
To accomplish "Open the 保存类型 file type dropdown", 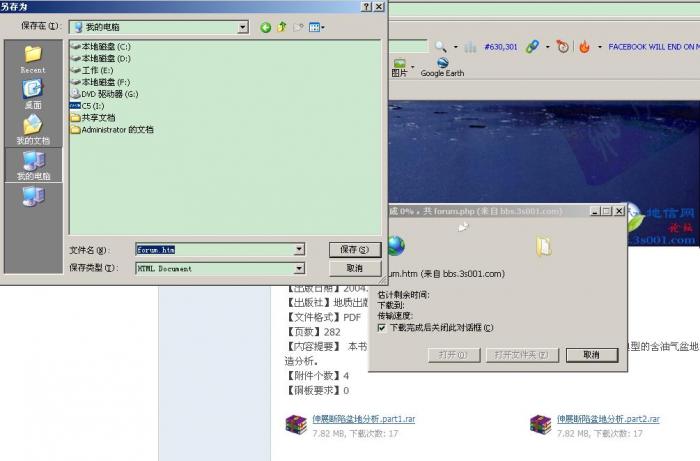I will coord(299,268).
